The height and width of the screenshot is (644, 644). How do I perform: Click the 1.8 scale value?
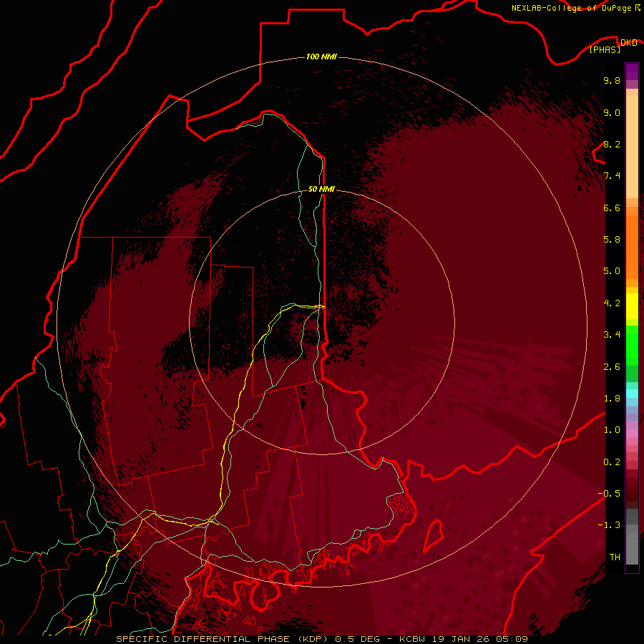612,399
